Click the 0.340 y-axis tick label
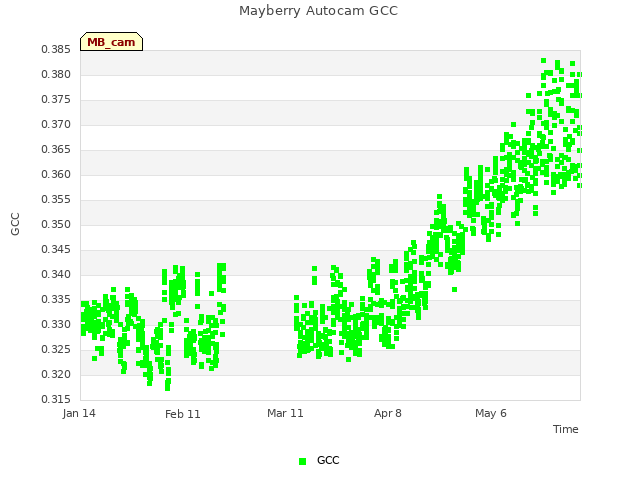 pyautogui.click(x=56, y=274)
